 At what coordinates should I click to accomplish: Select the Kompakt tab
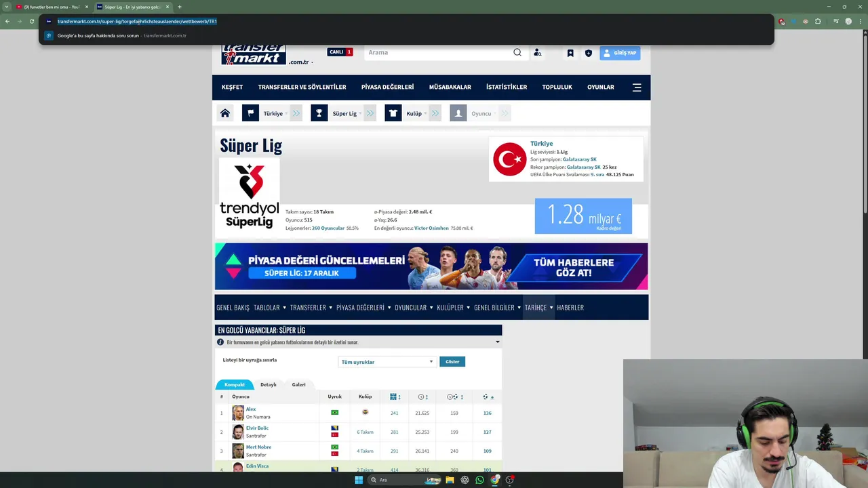[x=235, y=384]
